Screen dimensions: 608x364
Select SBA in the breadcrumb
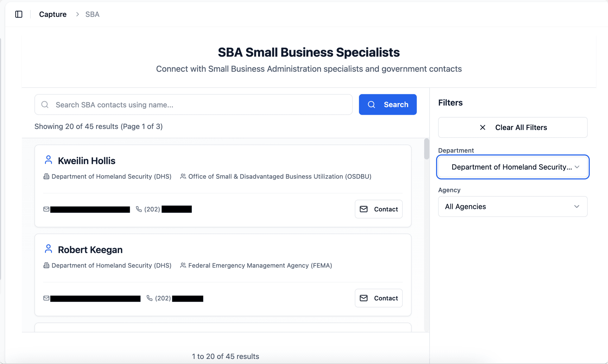(x=92, y=14)
